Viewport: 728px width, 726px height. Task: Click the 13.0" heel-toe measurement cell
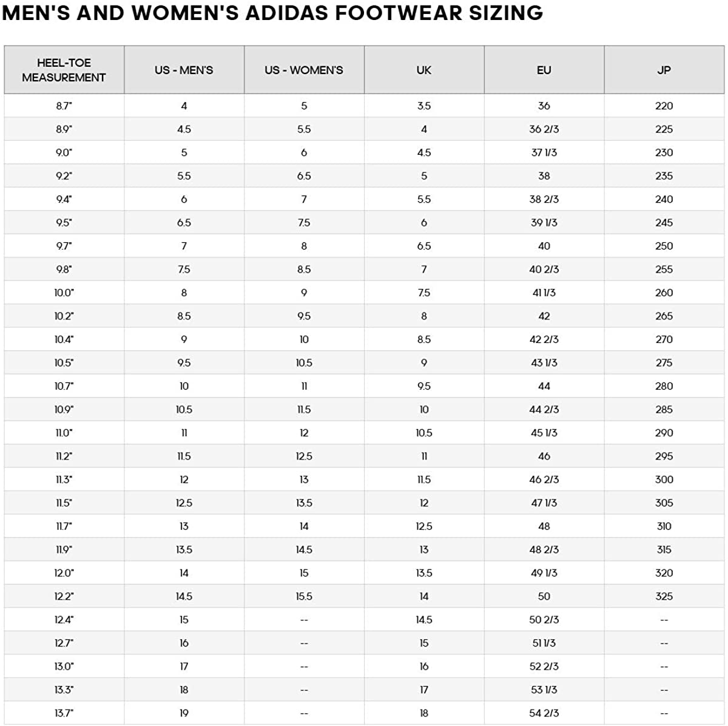[x=64, y=667]
